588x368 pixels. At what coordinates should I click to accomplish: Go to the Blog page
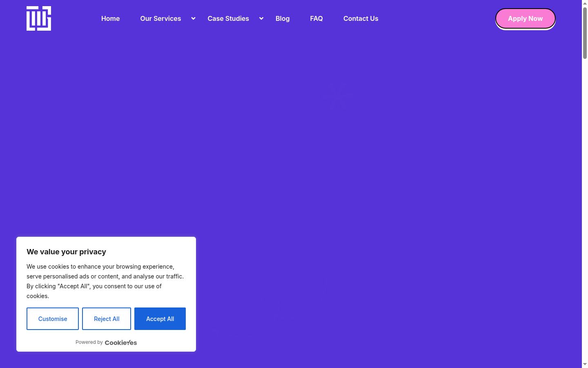coord(283,18)
